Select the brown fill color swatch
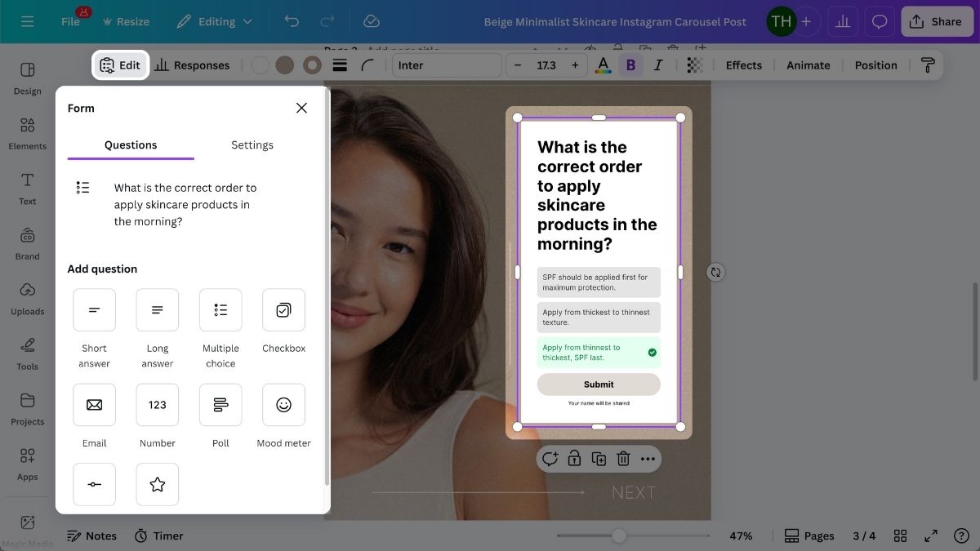Screen dimensions: 980x551 coord(285,65)
